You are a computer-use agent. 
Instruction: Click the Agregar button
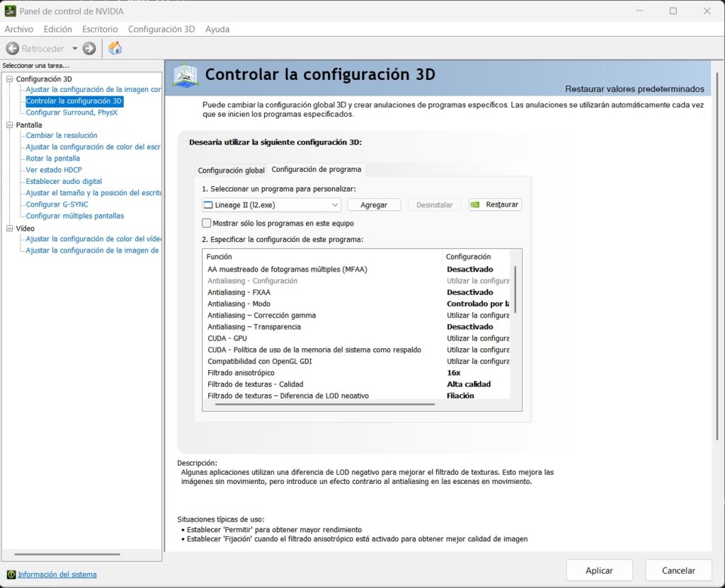pos(374,204)
